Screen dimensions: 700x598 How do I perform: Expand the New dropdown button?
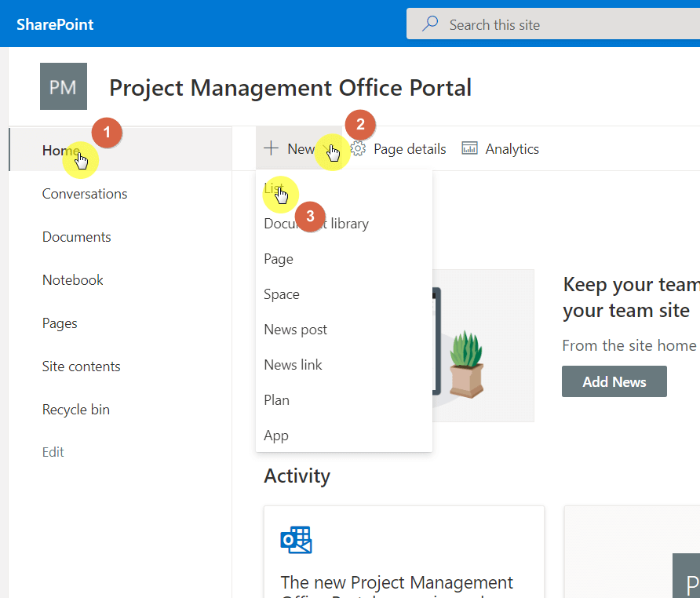pyautogui.click(x=299, y=148)
